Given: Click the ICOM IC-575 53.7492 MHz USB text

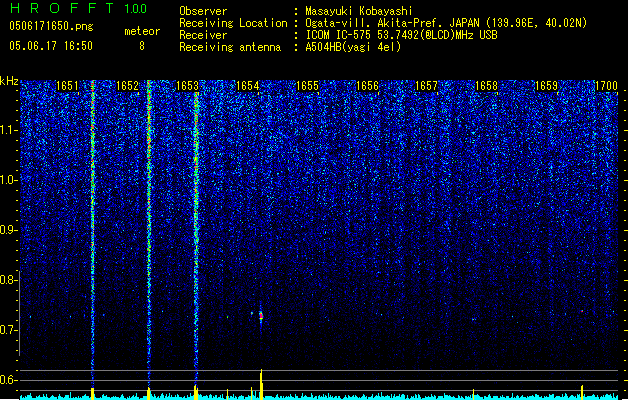Looking at the screenshot, I should click(x=401, y=35).
